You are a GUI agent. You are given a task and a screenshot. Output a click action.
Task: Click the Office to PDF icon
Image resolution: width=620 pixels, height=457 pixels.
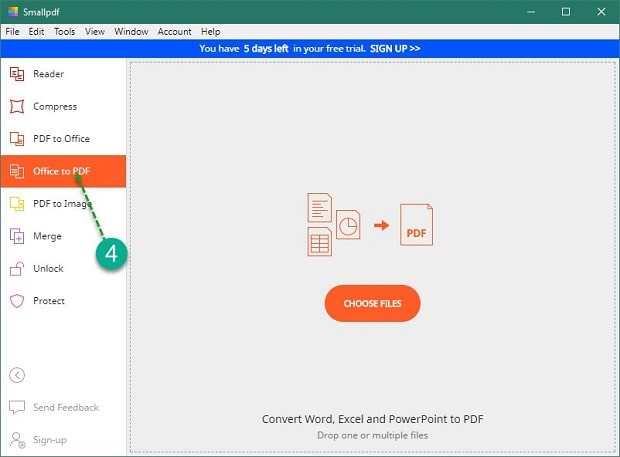point(17,171)
